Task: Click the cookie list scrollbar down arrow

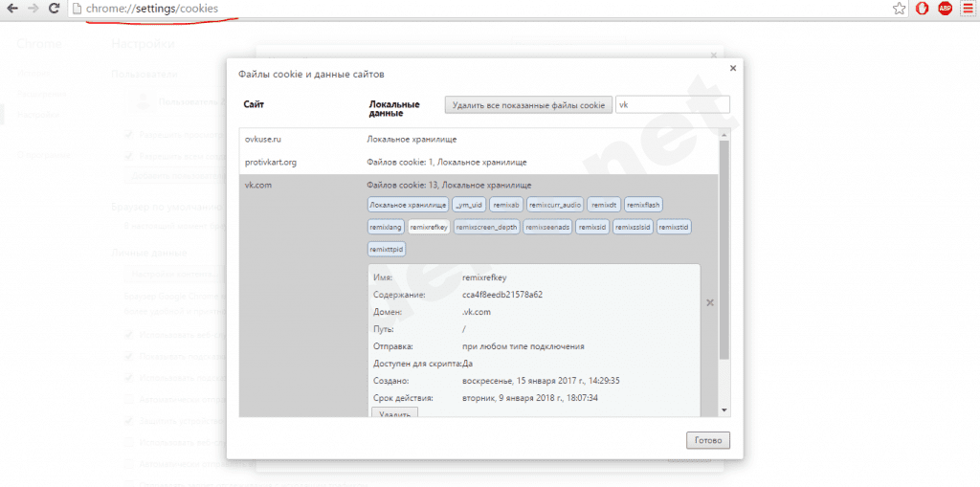Action: [724, 410]
